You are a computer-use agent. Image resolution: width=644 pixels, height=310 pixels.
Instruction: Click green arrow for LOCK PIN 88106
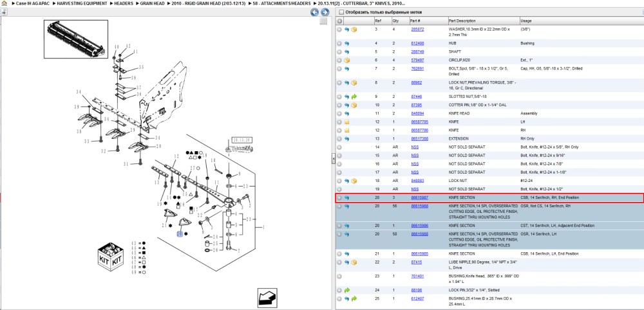pyautogui.click(x=346, y=290)
